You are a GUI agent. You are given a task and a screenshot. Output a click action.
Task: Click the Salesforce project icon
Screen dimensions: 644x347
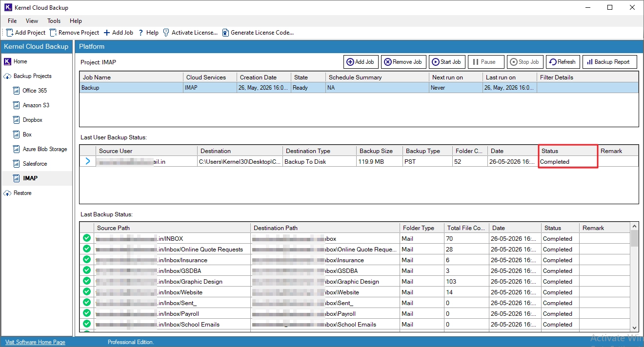[x=17, y=164]
